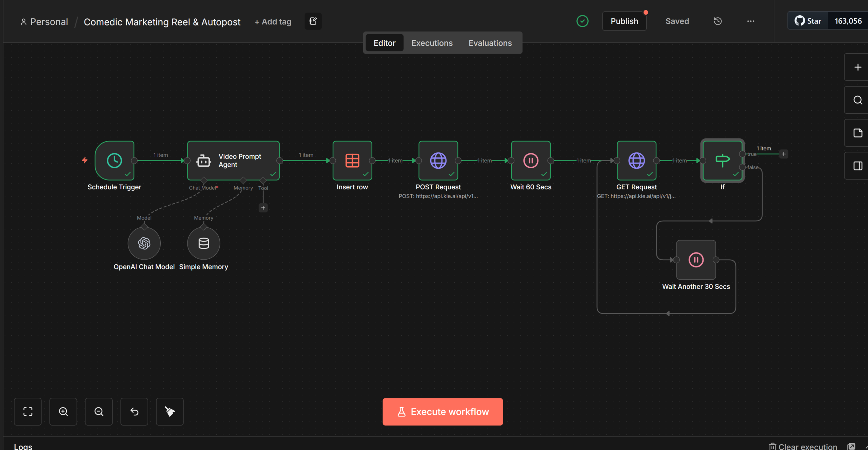Open workflow history clock icon

(x=717, y=21)
